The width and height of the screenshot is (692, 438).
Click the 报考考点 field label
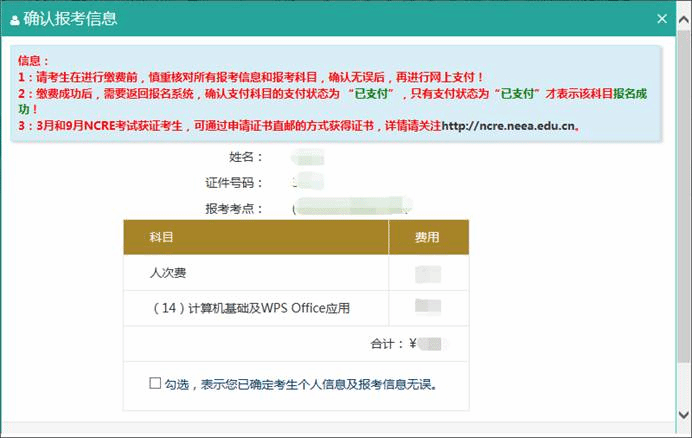[234, 208]
